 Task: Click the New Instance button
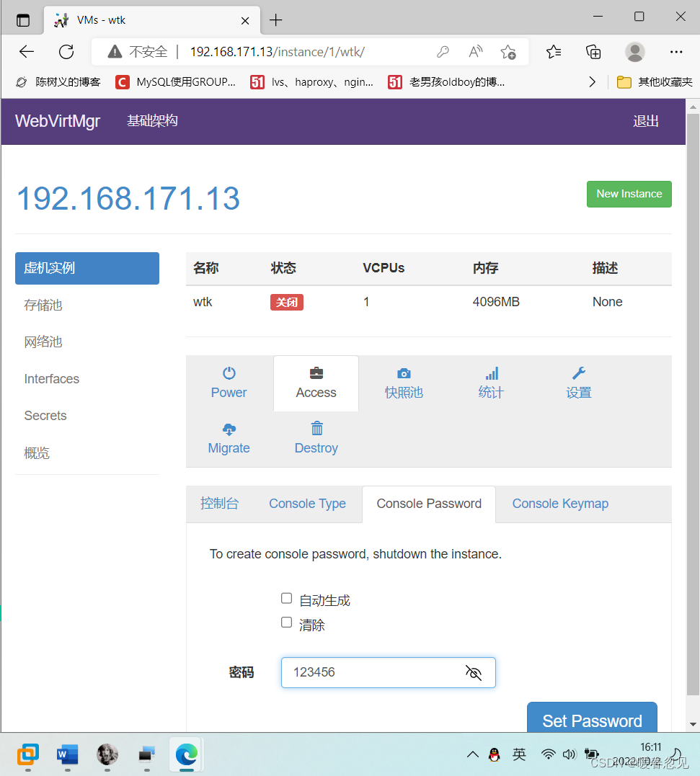click(x=629, y=194)
